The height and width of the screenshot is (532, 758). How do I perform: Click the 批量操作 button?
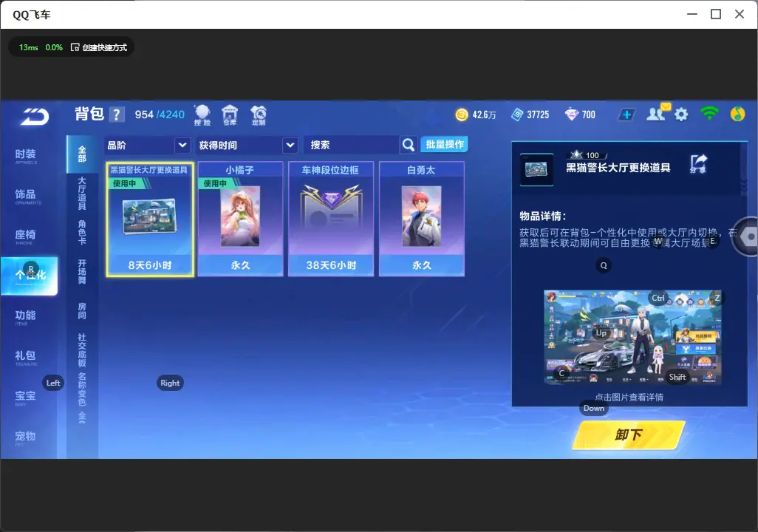(444, 144)
